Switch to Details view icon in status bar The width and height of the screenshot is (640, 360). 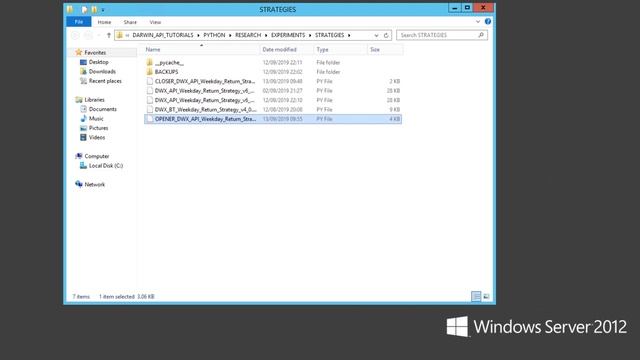(476, 296)
